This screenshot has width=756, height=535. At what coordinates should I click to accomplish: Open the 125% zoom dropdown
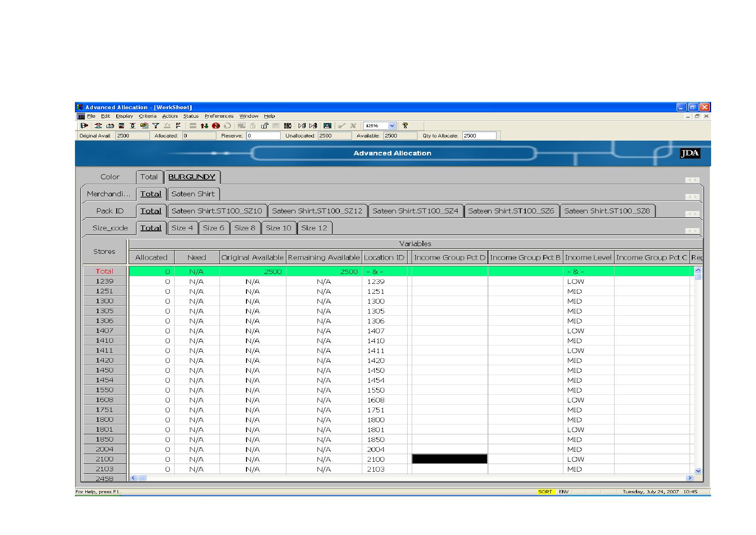(x=392, y=126)
